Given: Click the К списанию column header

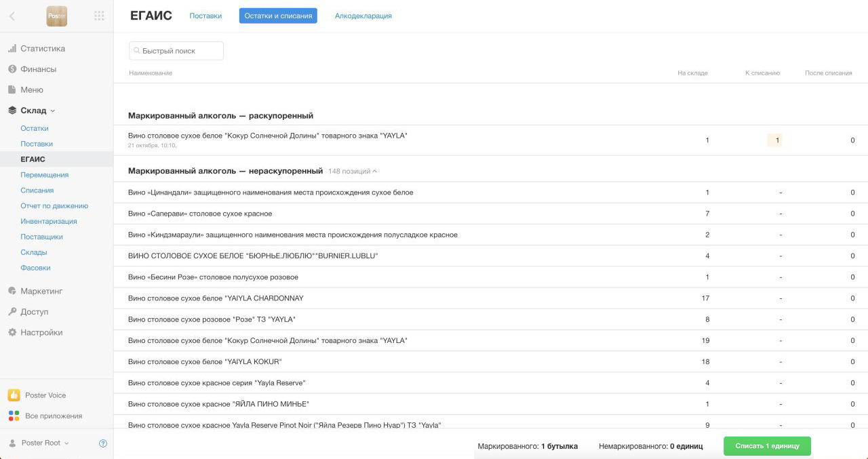Looking at the screenshot, I should pyautogui.click(x=763, y=73).
